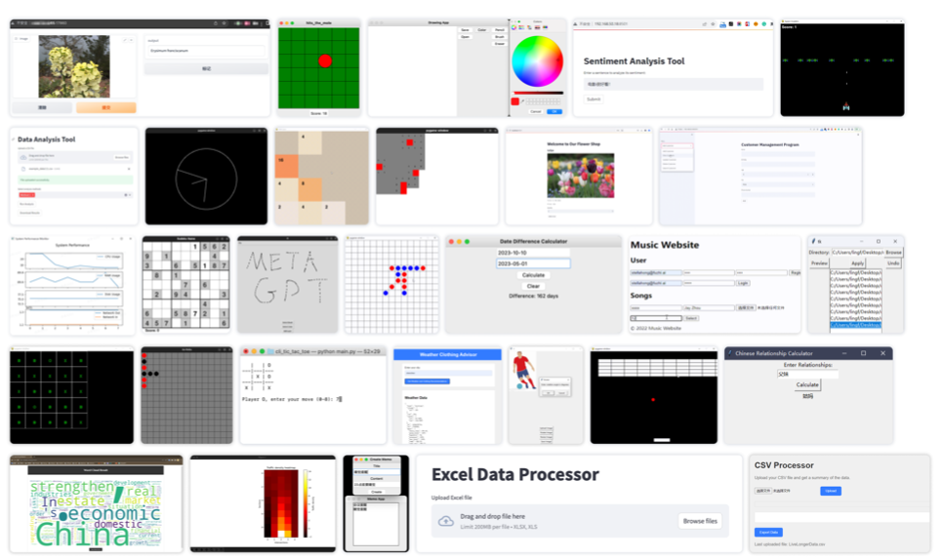Click the red current-color swatch in Colors picker
The image size is (943, 560).
click(514, 101)
